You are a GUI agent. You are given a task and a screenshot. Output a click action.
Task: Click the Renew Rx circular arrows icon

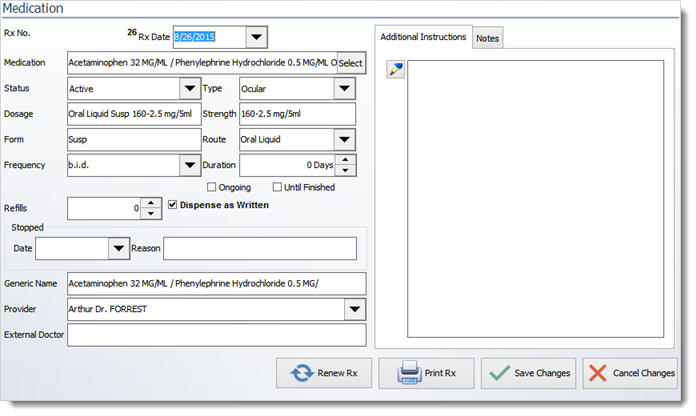(302, 373)
